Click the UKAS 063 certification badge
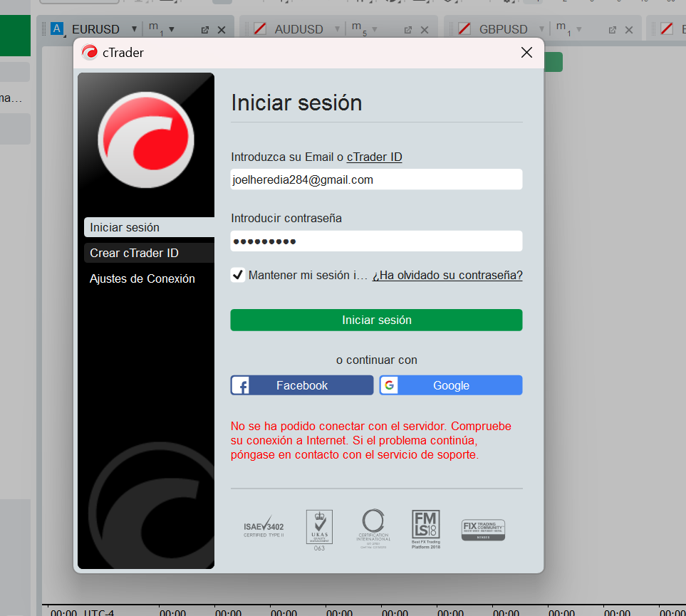Viewport: 686px width, 616px height. pos(319,530)
